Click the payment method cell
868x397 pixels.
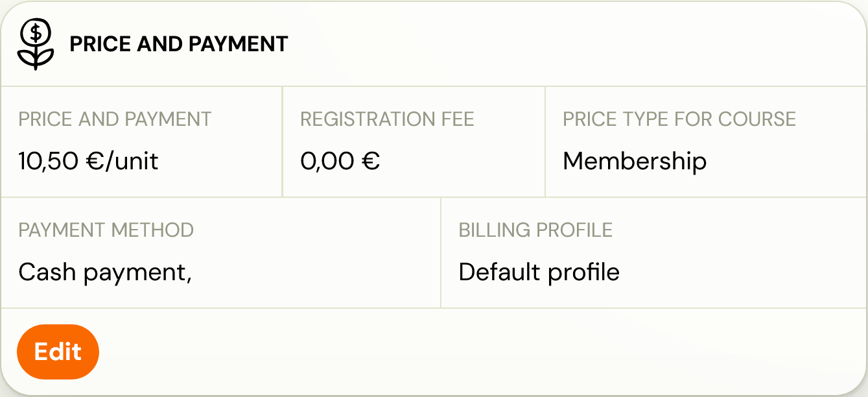tap(220, 253)
